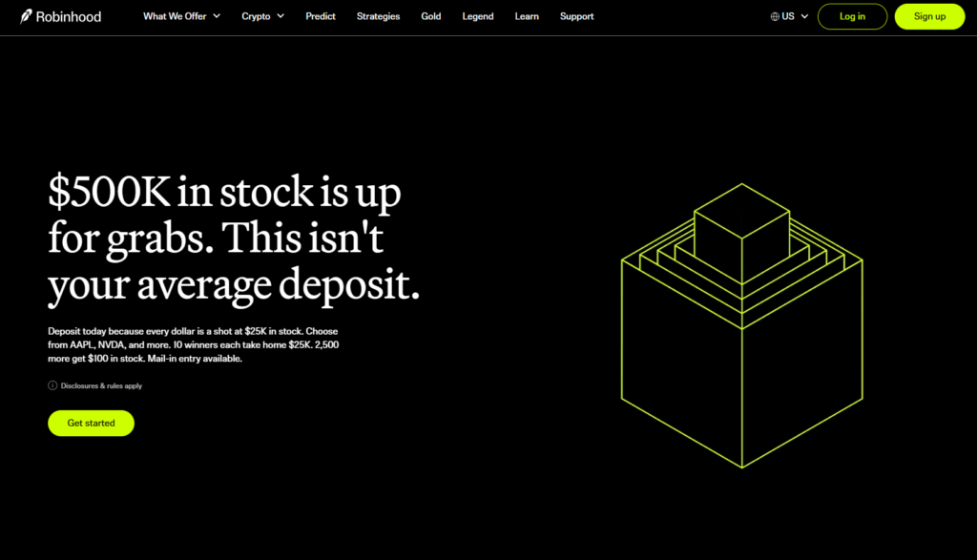Viewport: 977px width, 560px height.
Task: Click the Sign up button
Action: point(929,17)
